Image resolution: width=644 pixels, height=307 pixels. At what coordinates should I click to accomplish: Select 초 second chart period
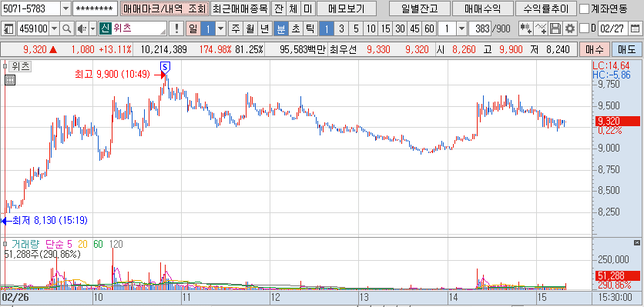click(x=295, y=28)
